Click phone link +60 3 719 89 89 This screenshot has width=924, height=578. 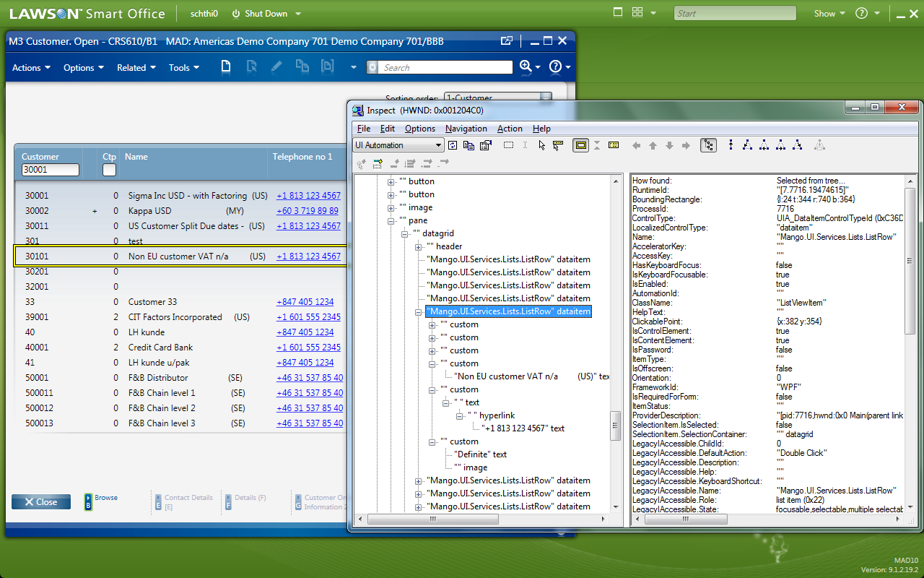click(x=307, y=211)
